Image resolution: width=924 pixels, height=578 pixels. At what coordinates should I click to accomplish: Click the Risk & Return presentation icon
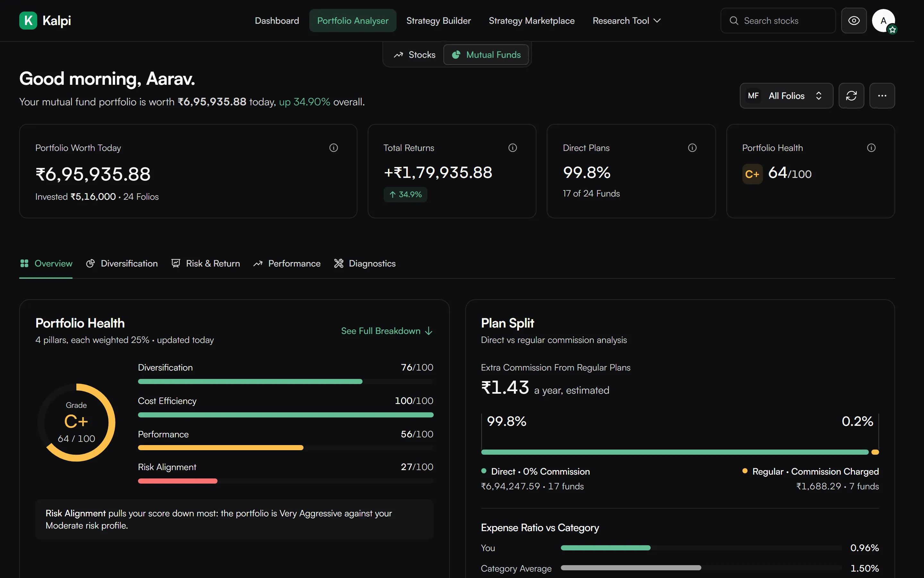click(x=175, y=263)
